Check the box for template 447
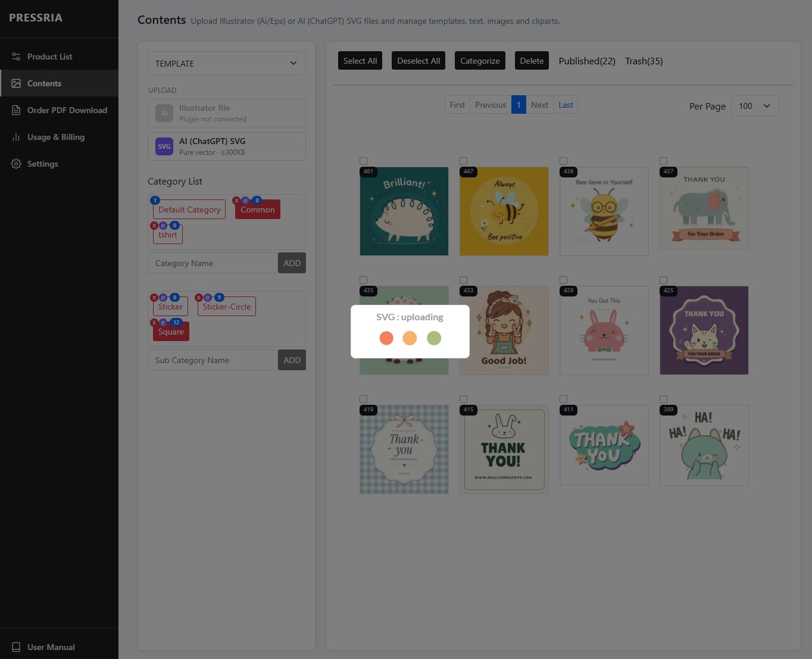Viewport: 812px width, 659px height. coord(464,161)
